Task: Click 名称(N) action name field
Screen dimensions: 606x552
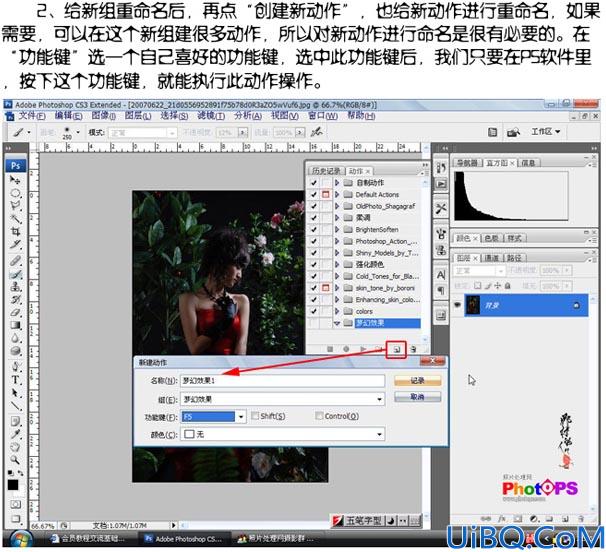Action: 283,381
